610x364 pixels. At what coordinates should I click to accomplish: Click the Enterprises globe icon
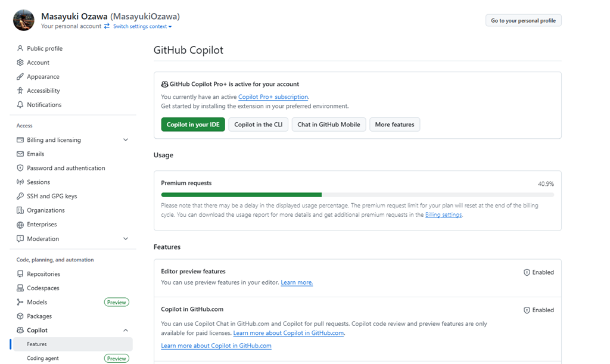coord(20,225)
